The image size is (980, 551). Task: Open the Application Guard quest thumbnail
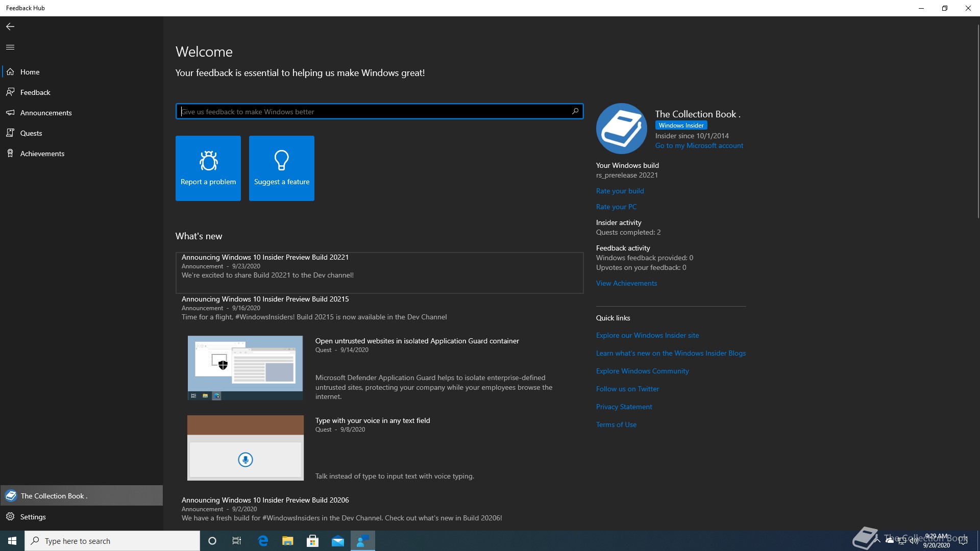click(x=245, y=368)
